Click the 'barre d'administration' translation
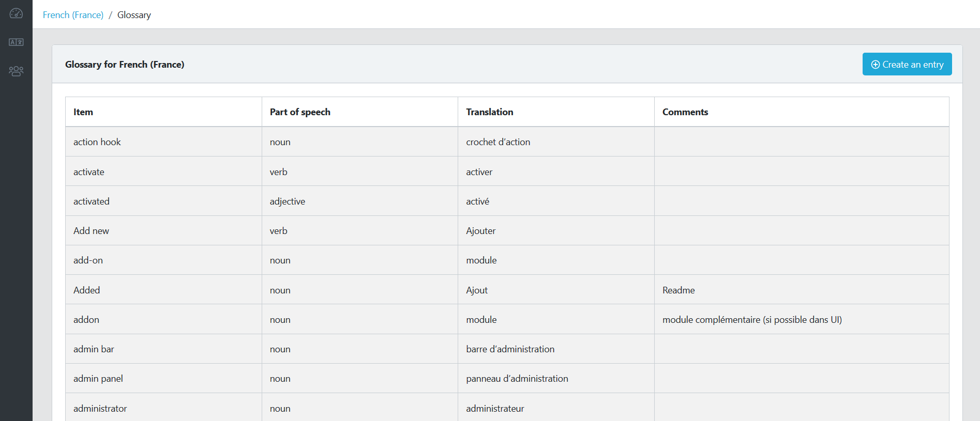Viewport: 980px width, 421px height. [510, 349]
